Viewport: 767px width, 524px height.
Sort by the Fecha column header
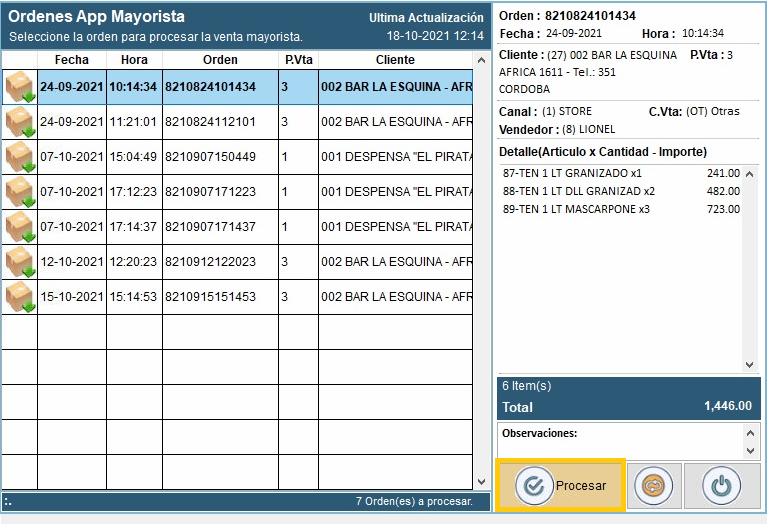coord(71,60)
